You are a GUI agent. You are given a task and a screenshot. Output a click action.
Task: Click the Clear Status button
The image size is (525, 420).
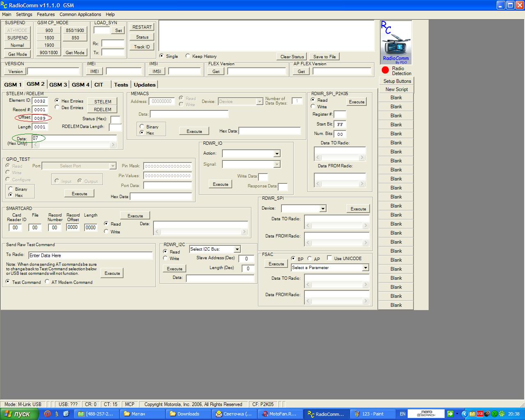tap(292, 57)
